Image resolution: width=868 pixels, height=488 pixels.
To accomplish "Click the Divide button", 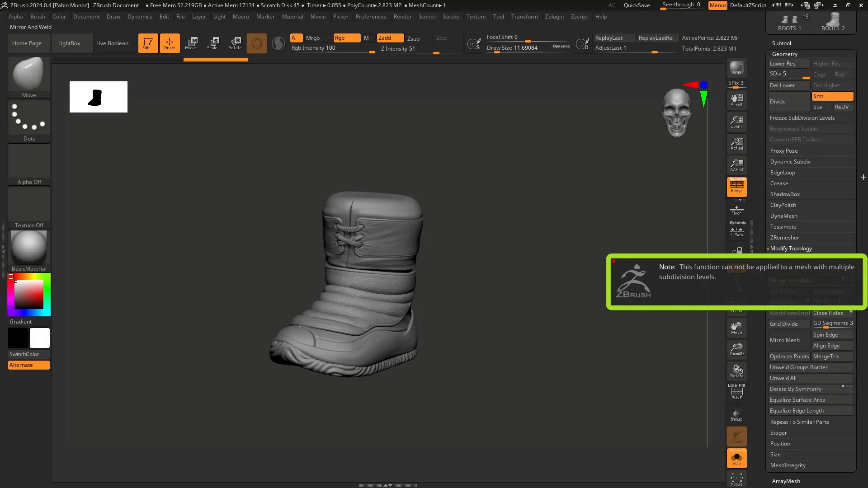I will tap(789, 102).
